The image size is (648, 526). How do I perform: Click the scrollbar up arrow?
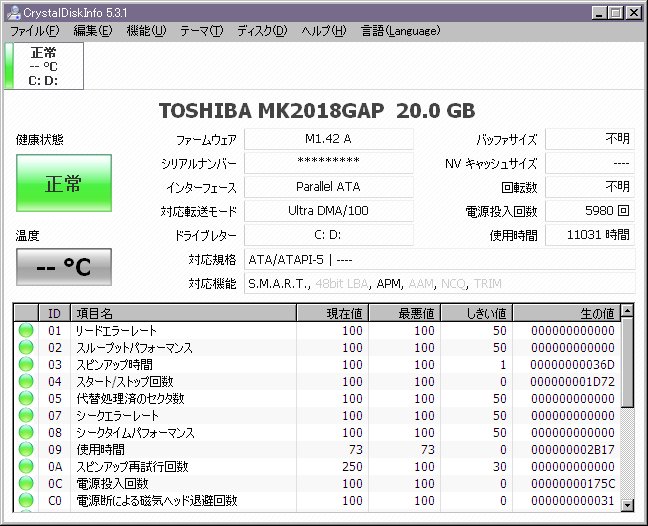(627, 311)
